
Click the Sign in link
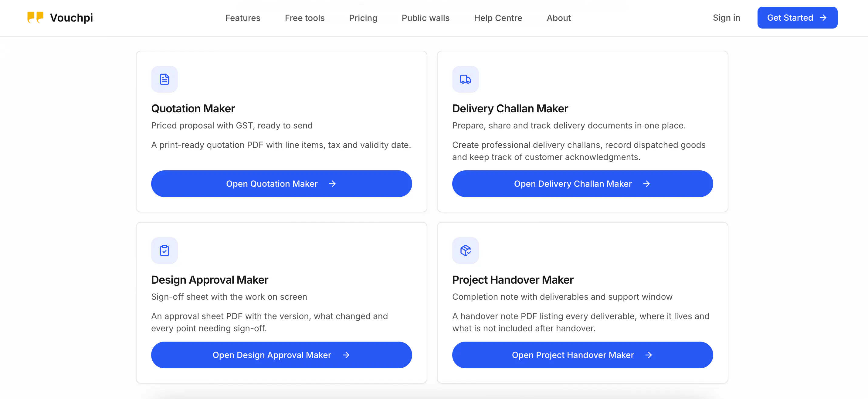(x=726, y=18)
